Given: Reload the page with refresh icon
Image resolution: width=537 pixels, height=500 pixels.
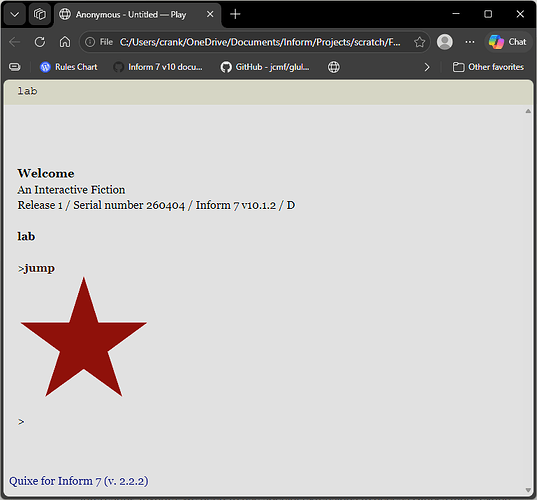Looking at the screenshot, I should (40, 42).
